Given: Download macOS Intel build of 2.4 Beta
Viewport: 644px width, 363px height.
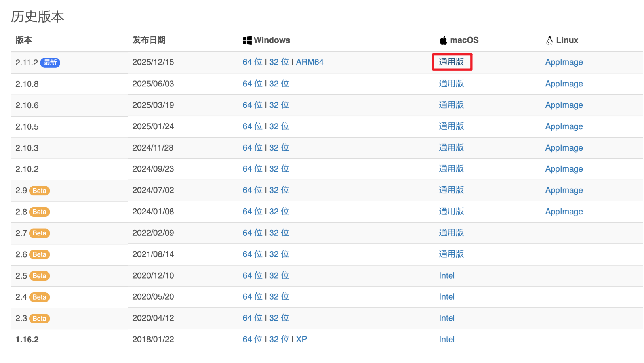Looking at the screenshot, I should (447, 297).
